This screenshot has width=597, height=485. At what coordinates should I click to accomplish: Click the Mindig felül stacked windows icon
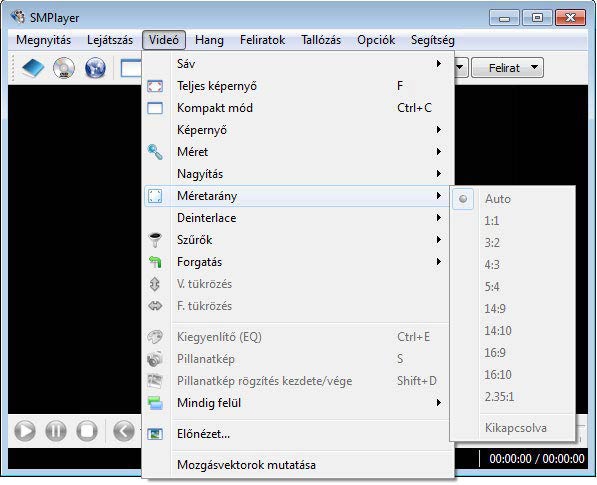(155, 403)
